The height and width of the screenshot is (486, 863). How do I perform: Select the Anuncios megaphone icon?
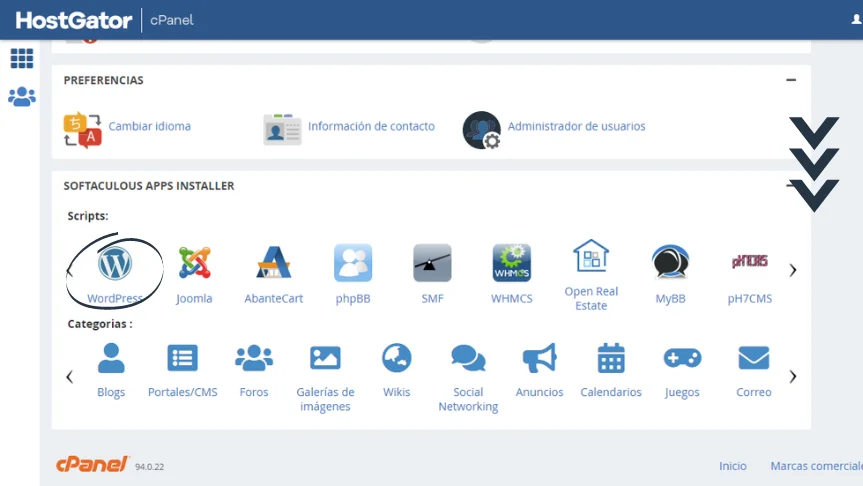[x=539, y=358]
